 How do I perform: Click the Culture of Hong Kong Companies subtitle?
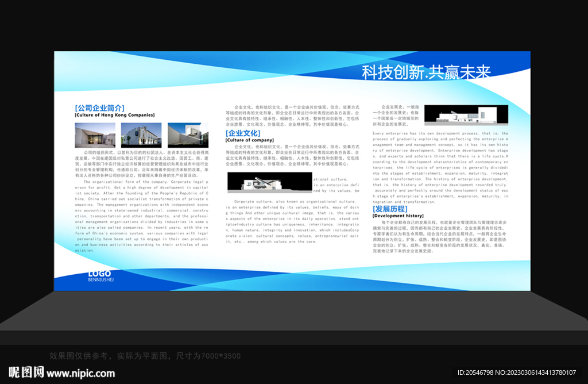coord(114,115)
